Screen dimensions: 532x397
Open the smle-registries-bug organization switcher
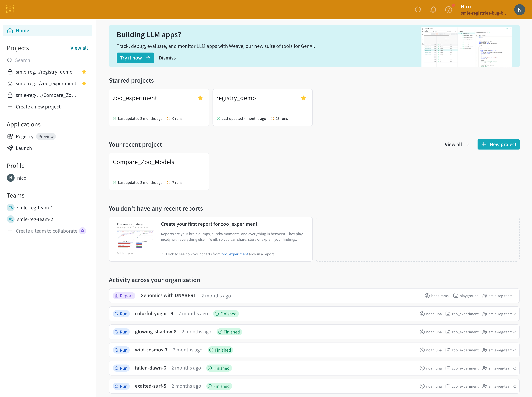(484, 13)
